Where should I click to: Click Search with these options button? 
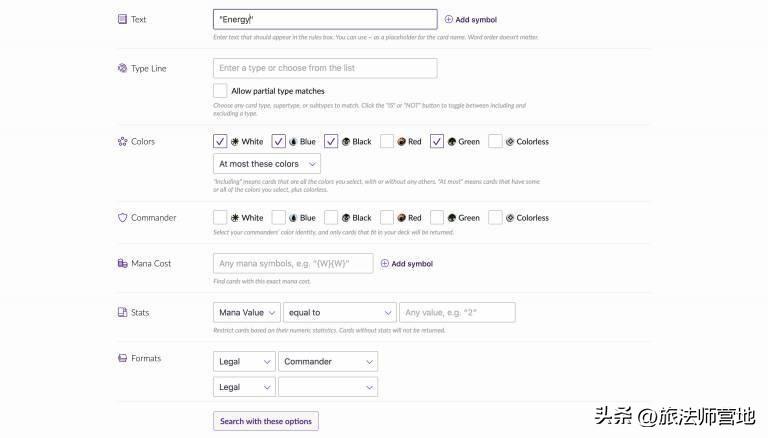[266, 421]
